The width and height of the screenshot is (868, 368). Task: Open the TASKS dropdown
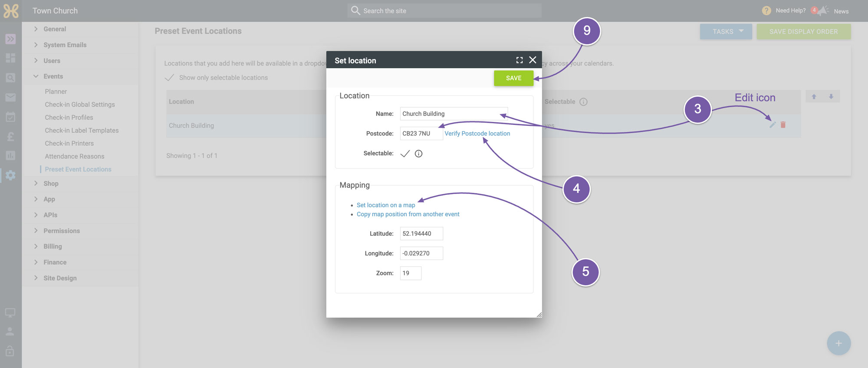click(726, 32)
